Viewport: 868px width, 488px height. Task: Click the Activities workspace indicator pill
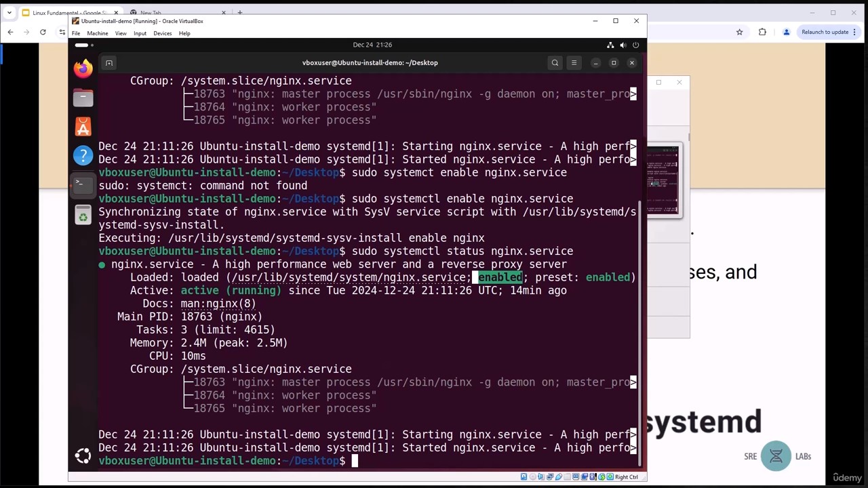point(82,45)
